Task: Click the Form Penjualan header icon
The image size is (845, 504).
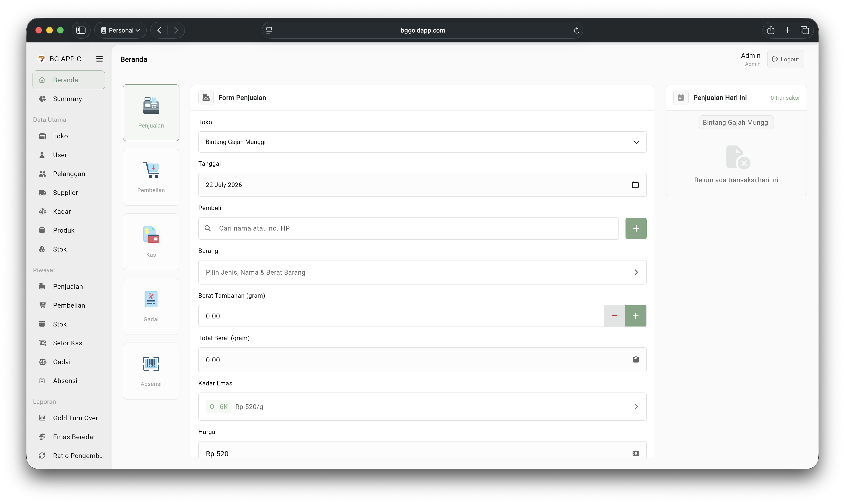Action: (x=206, y=98)
